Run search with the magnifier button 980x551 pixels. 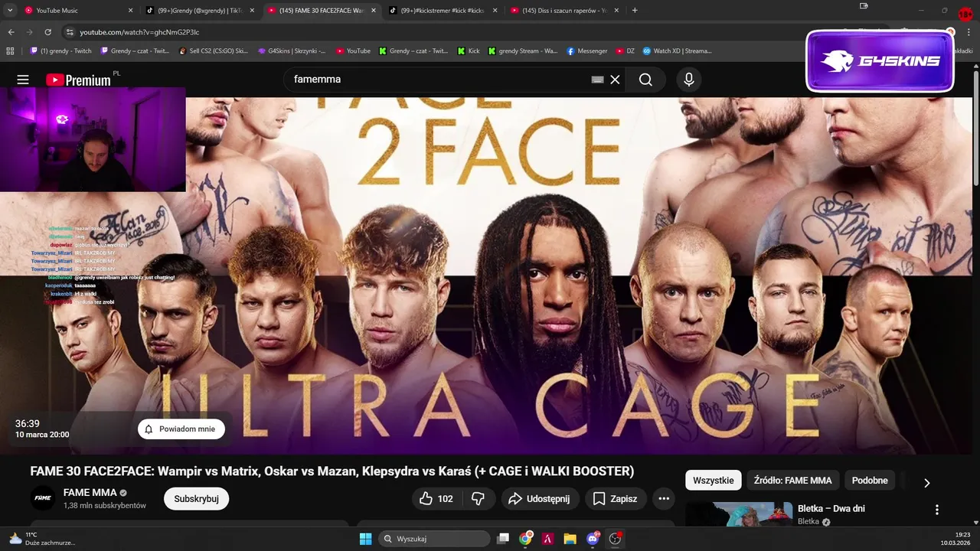(x=645, y=80)
